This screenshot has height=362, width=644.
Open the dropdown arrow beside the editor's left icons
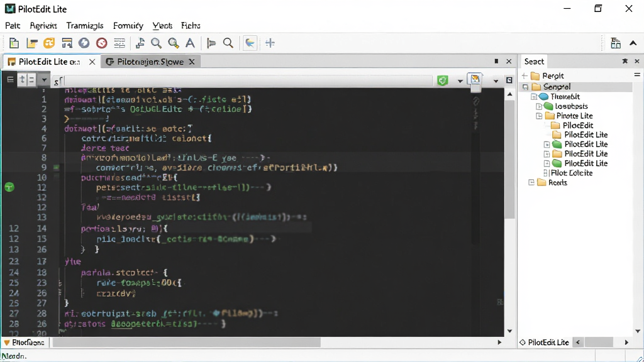pos(44,80)
